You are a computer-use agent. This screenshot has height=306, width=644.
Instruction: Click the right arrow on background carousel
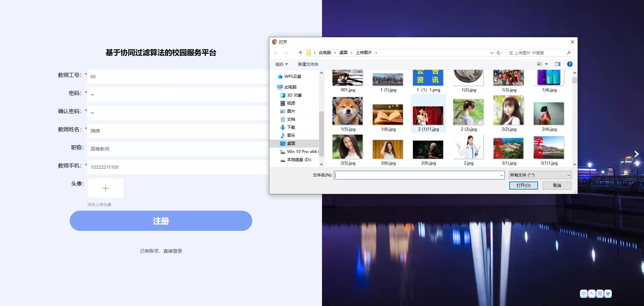(x=636, y=154)
